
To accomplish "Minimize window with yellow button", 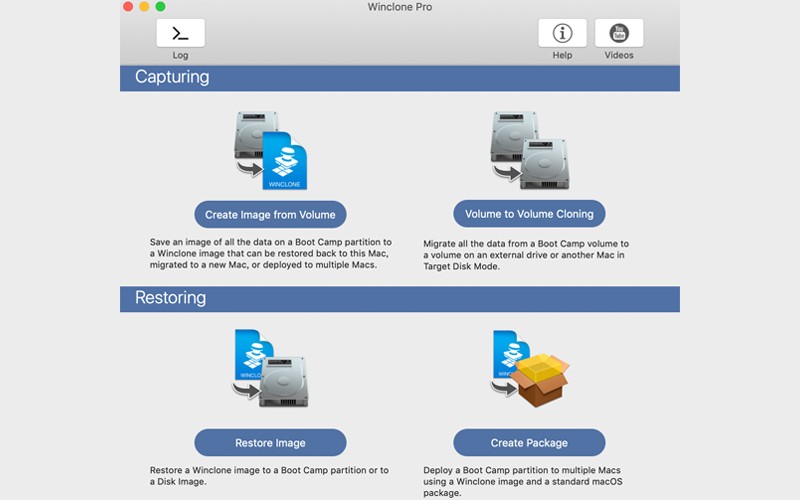I will (144, 7).
